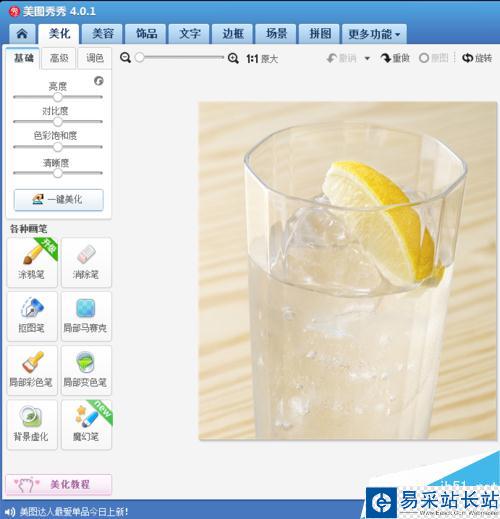Viewport: 500px width, 519px height.
Task: Open the home tab icon
Action: coord(22,34)
